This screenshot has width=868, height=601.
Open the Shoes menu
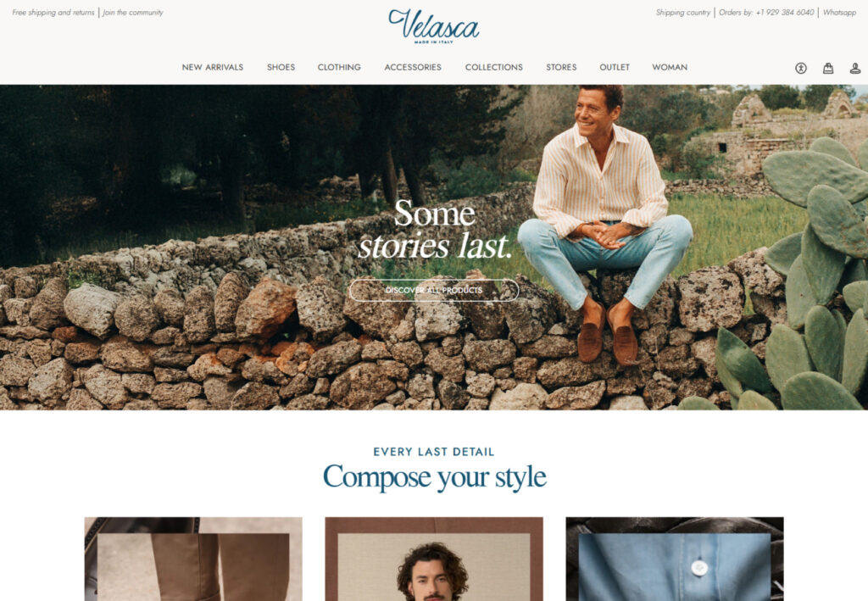(x=281, y=67)
